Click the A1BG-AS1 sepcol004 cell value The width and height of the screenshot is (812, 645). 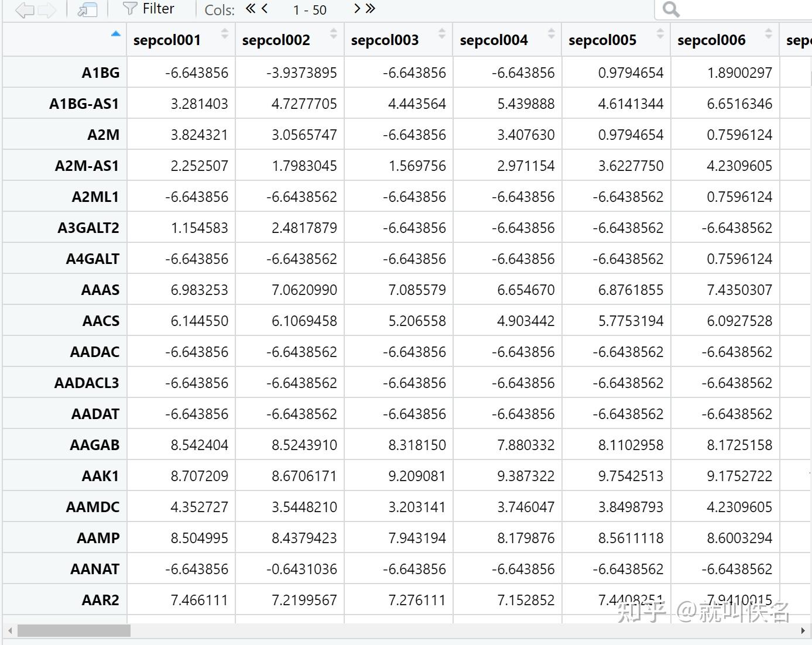coord(526,104)
